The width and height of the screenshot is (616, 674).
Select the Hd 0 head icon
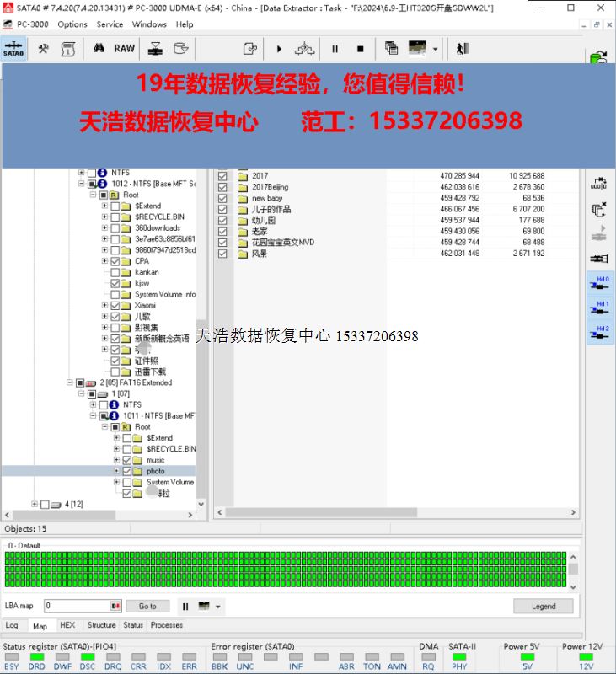coord(599,284)
